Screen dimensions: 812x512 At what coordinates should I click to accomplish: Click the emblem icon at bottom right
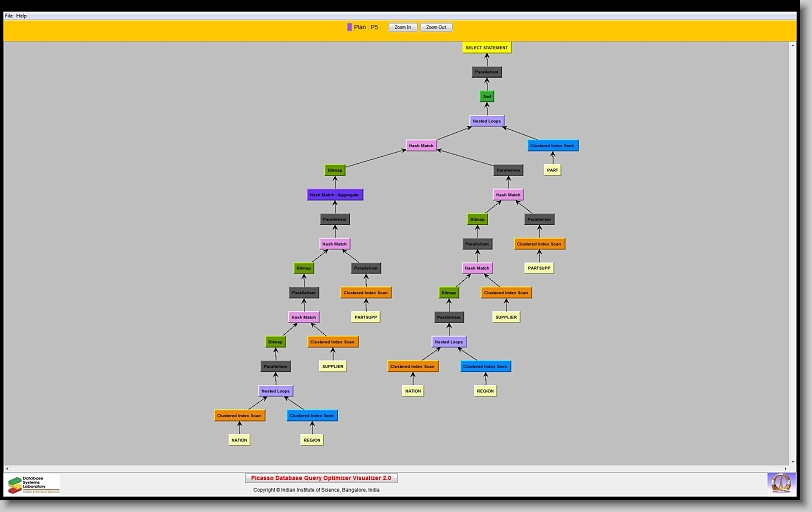[779, 483]
